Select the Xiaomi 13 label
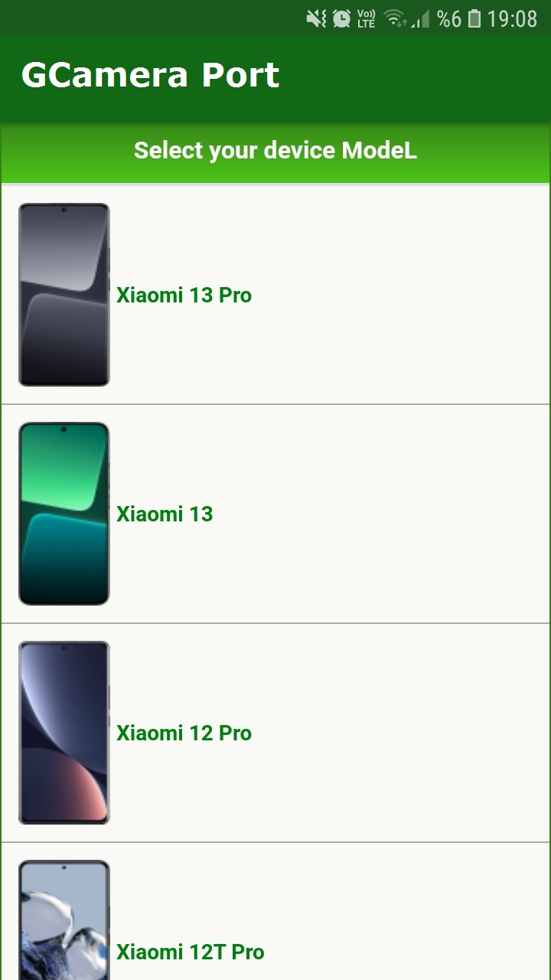The image size is (551, 980). click(165, 514)
